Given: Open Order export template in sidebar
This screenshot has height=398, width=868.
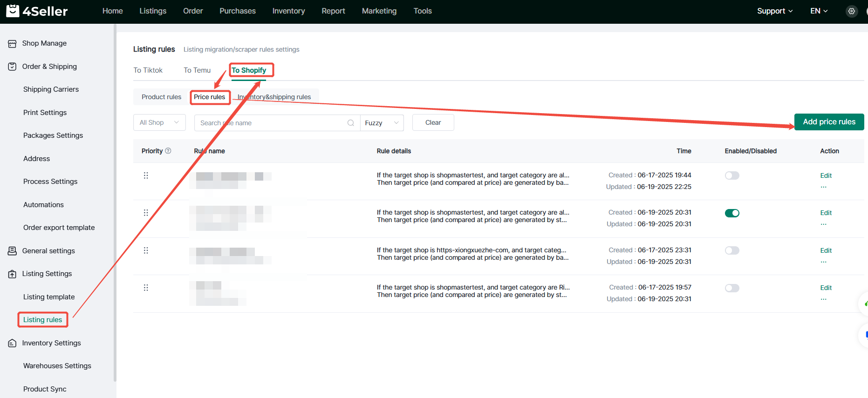Looking at the screenshot, I should pos(59,228).
